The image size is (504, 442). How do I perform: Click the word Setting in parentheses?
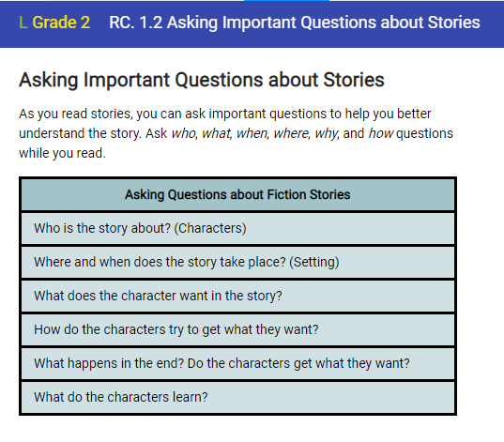pyautogui.click(x=314, y=262)
